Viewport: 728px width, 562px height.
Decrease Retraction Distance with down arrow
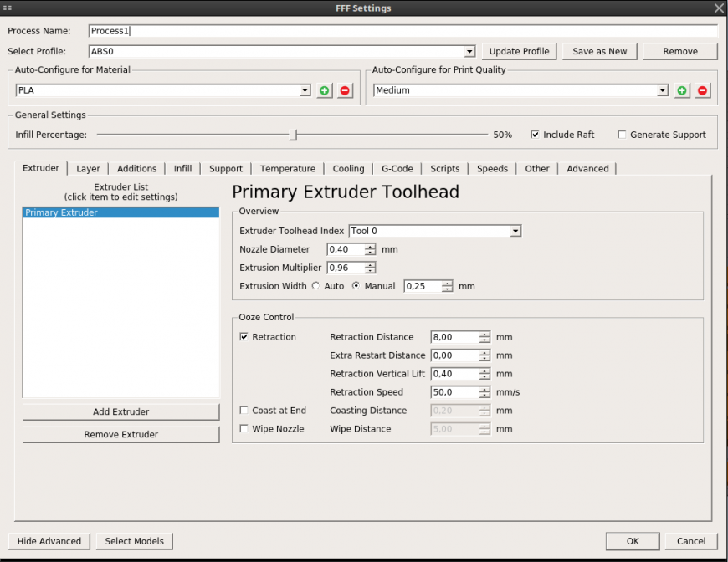(484, 340)
